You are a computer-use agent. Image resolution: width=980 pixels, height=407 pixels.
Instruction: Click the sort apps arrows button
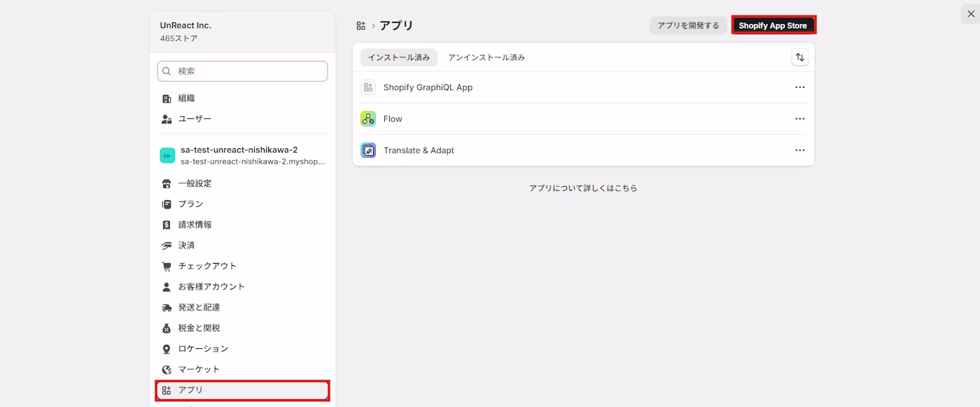pos(800,57)
